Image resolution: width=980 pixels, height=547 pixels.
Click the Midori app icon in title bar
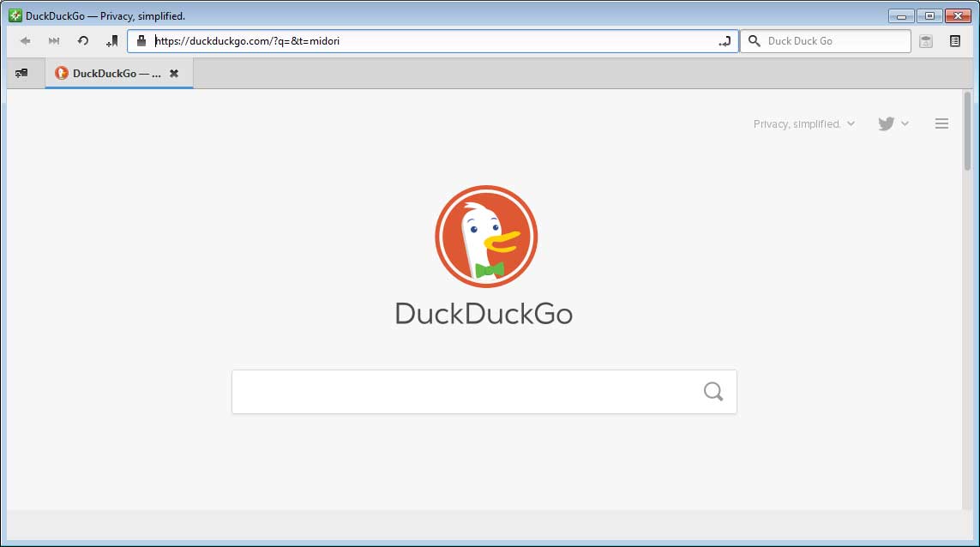[15, 15]
